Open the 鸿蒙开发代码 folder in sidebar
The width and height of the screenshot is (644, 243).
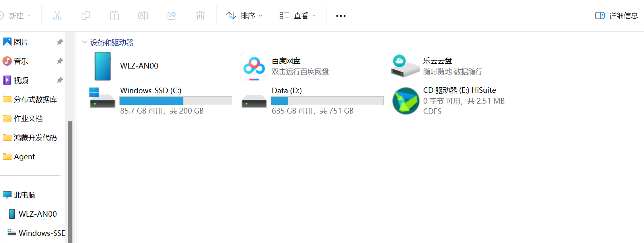35,137
